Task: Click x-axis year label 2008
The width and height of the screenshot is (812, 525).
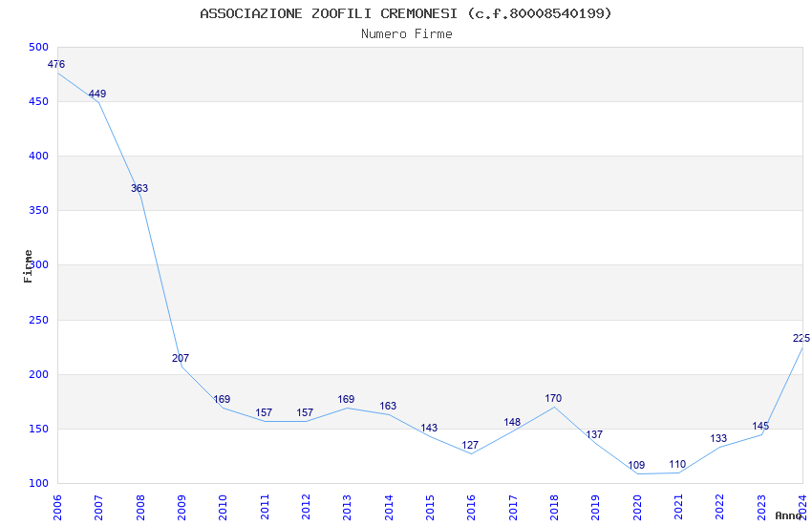Action: [139, 508]
